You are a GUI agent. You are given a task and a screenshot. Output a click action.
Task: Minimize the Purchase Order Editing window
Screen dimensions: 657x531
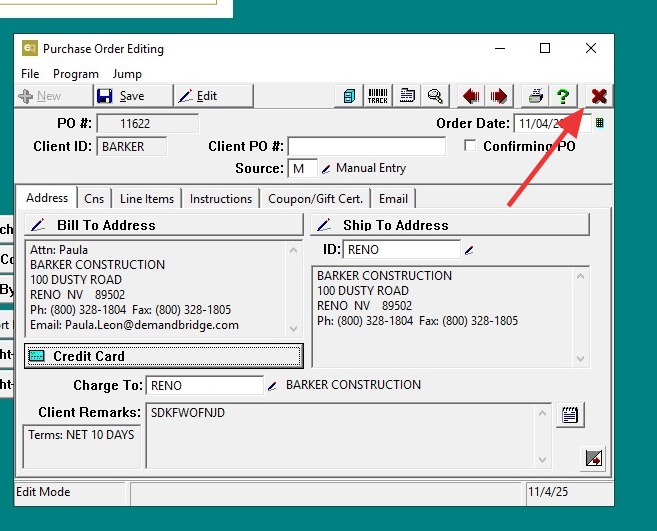pyautogui.click(x=499, y=48)
